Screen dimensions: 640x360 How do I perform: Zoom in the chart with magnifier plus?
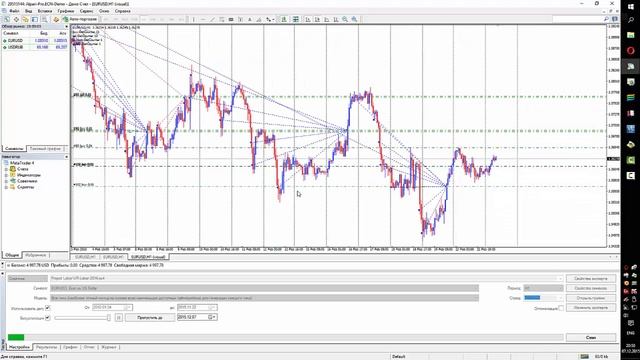[345, 19]
